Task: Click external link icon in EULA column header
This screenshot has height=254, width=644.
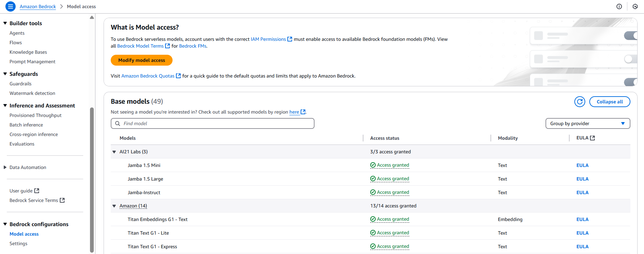Action: click(592, 138)
